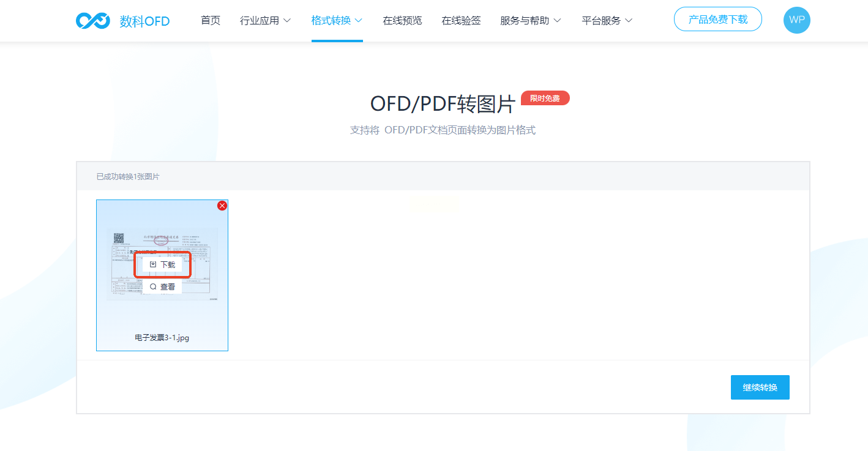Click the 已成功转换1张图片 status text
Viewport: 868px width, 451px height.
[x=128, y=177]
